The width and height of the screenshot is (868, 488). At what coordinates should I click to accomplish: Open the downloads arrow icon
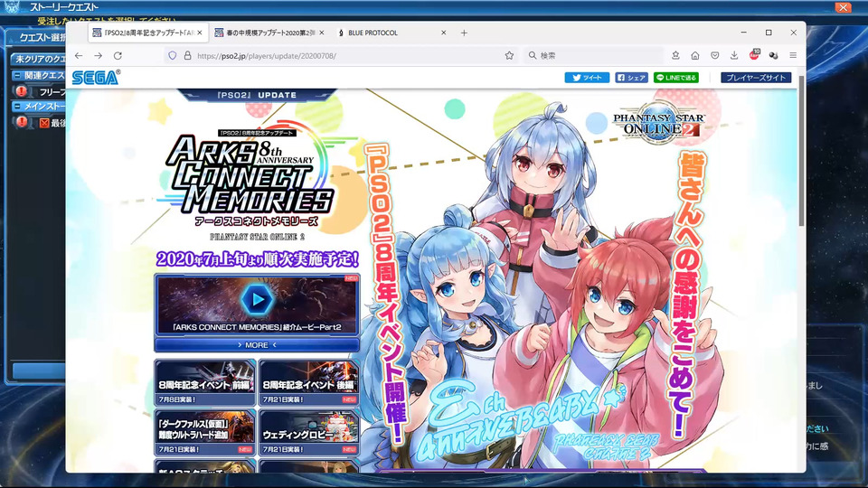click(x=734, y=55)
